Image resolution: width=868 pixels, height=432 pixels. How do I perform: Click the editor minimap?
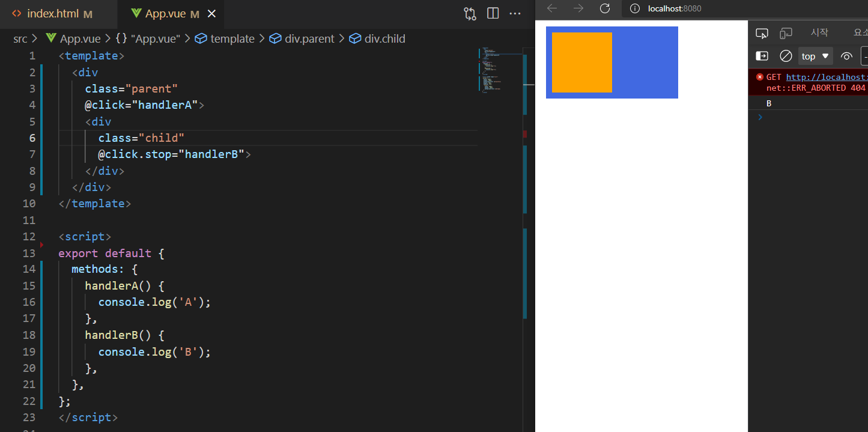499,70
